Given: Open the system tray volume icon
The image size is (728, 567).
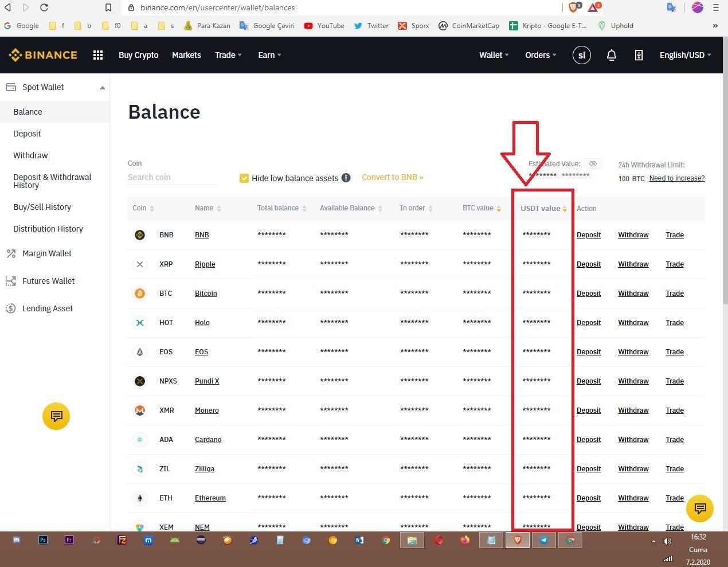Looking at the screenshot, I should point(667,541).
